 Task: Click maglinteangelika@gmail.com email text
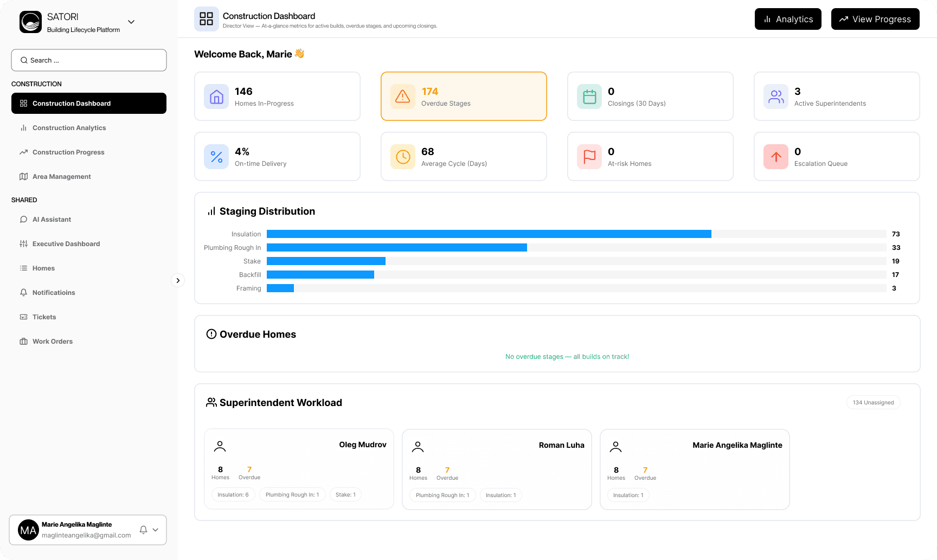[86, 536]
